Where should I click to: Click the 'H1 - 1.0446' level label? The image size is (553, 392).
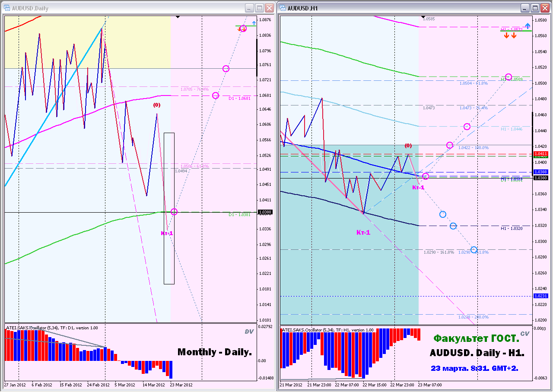click(512, 129)
